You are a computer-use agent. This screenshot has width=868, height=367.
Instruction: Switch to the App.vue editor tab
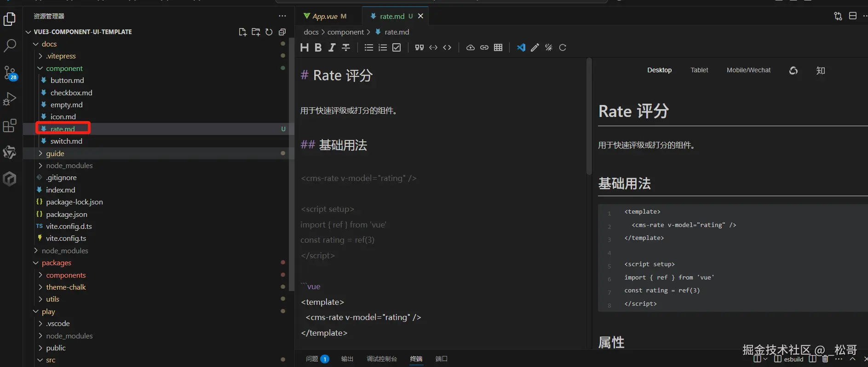[325, 16]
